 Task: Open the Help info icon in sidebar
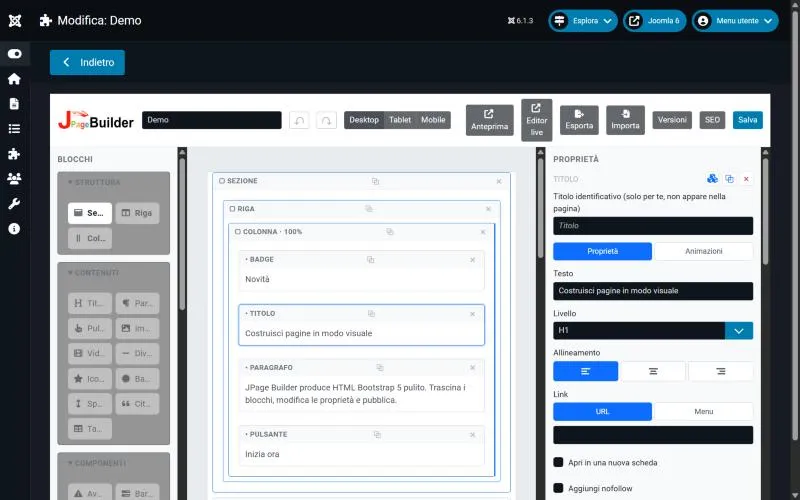tap(14, 229)
